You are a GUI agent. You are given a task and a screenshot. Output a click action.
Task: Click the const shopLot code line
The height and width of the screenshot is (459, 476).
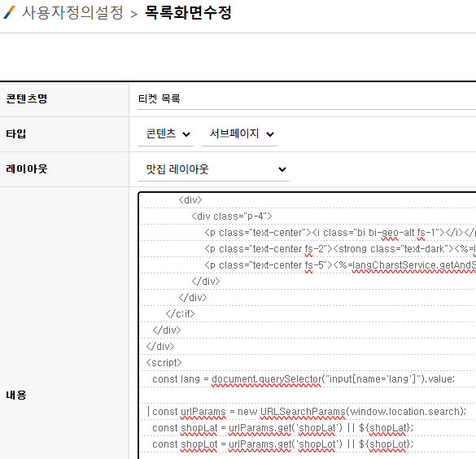coord(282,444)
